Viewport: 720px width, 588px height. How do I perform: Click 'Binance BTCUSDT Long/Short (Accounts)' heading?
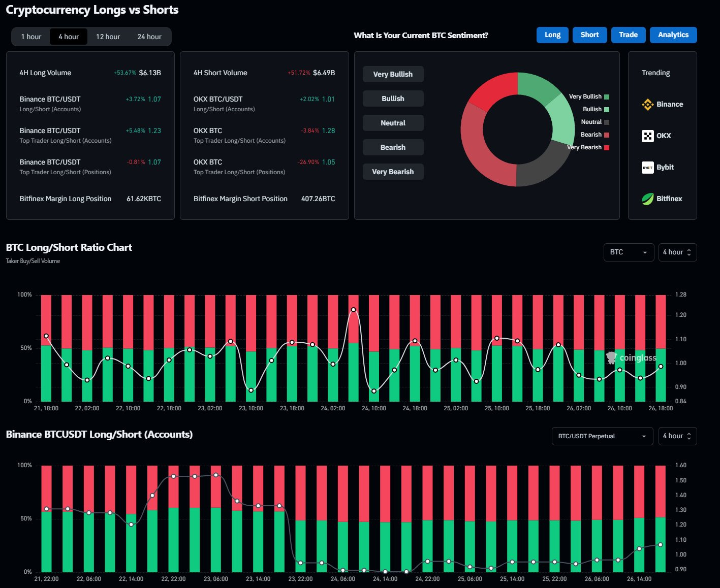point(99,434)
